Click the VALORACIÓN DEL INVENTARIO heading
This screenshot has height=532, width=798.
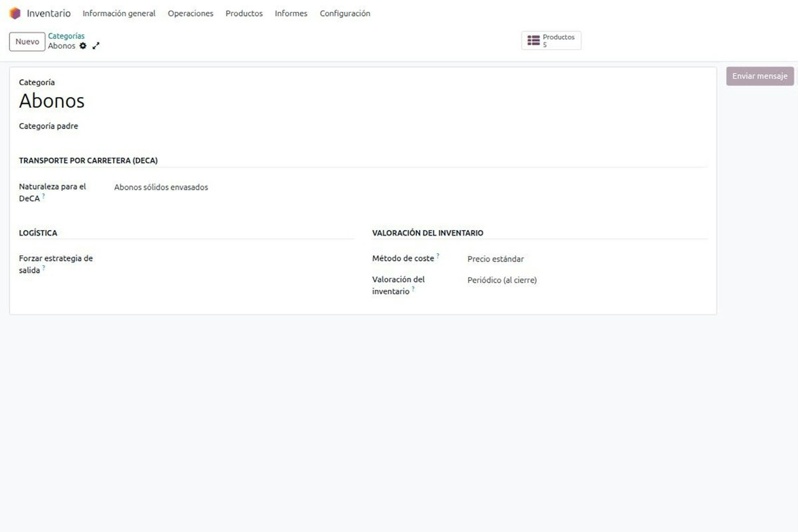427,233
